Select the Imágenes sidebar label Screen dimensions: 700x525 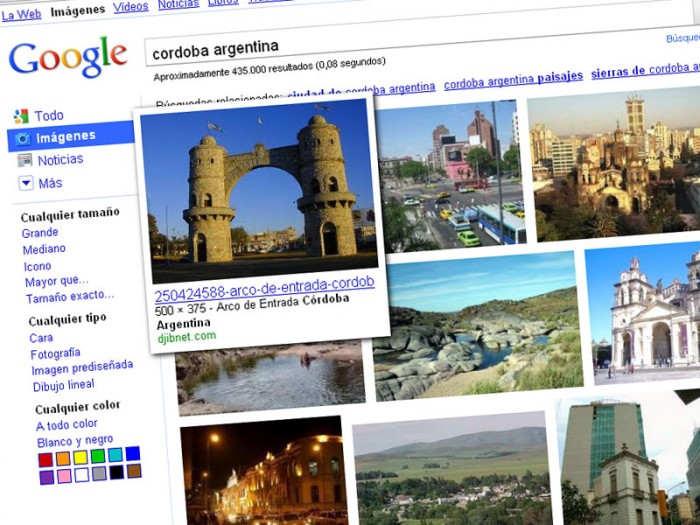(x=66, y=137)
